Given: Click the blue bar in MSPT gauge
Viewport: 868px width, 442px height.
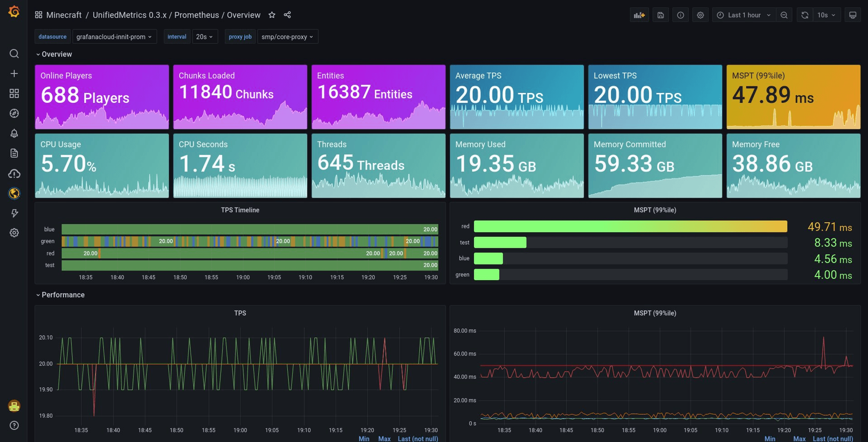Looking at the screenshot, I should pos(488,258).
